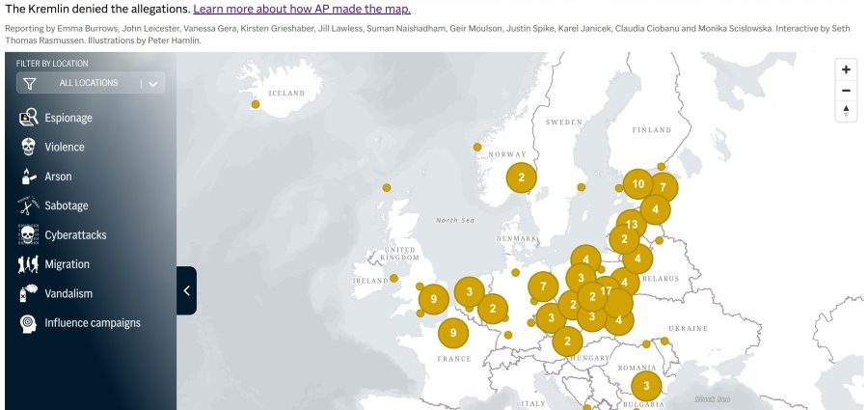Click the Vandalism spray can icon
Screen dimensions: 868x410
28,292
